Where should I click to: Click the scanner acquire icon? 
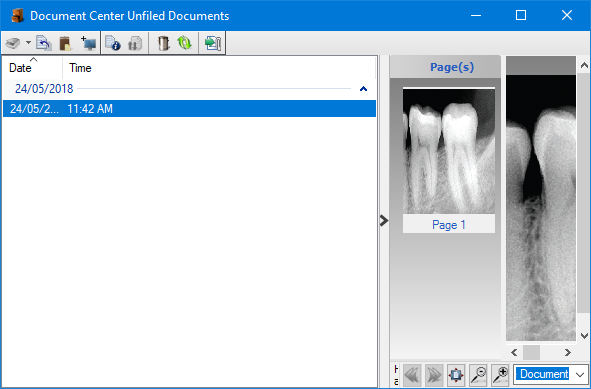coord(13,43)
